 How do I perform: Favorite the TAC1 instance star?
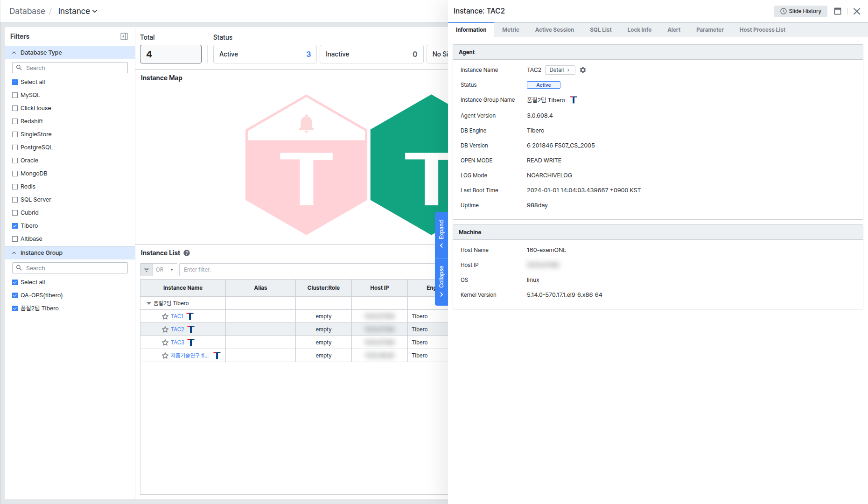click(165, 316)
